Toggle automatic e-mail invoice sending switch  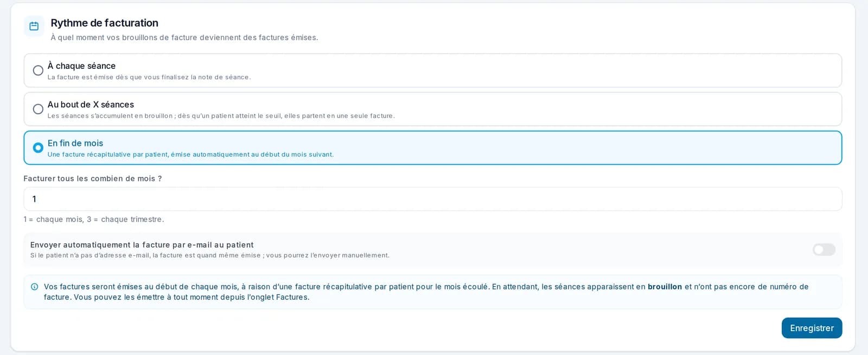coord(824,249)
